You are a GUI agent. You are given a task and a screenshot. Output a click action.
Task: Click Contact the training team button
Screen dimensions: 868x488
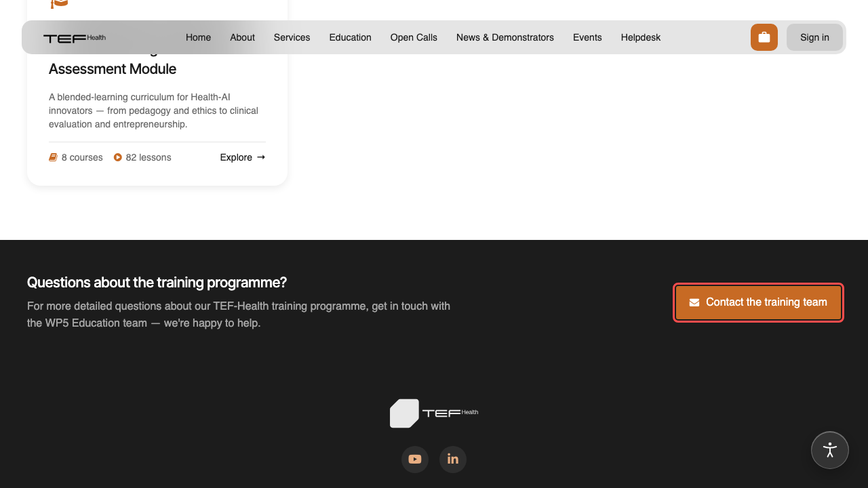click(758, 302)
